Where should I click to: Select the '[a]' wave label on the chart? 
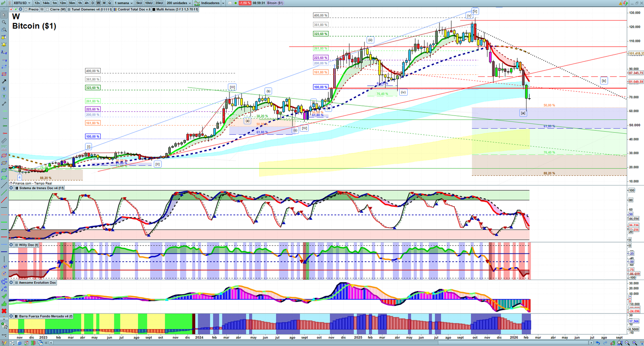(523, 113)
